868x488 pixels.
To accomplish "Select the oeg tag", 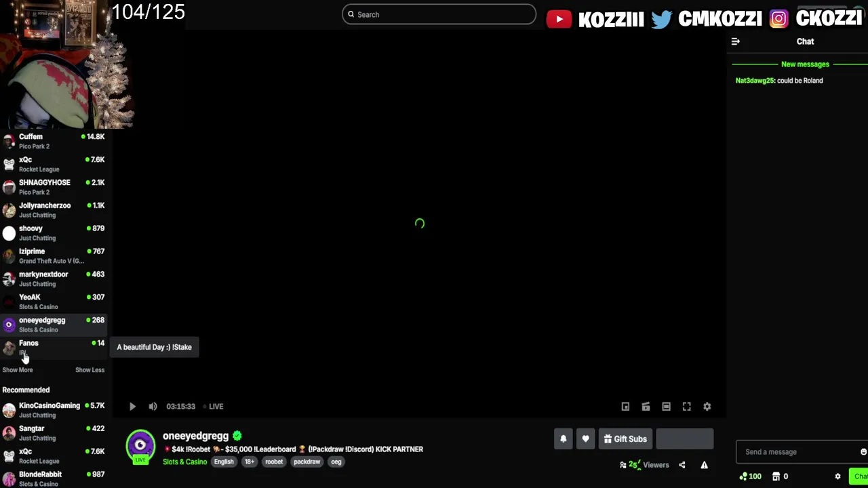I will pos(336,462).
